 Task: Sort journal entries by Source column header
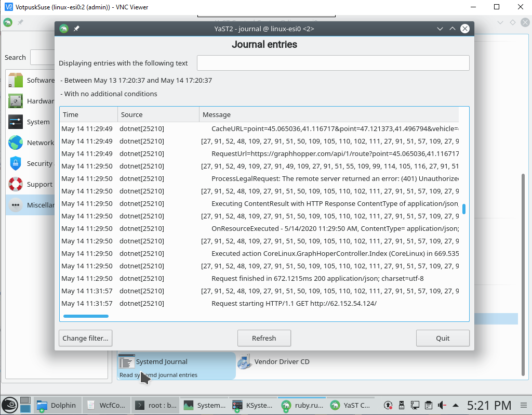[x=158, y=115]
